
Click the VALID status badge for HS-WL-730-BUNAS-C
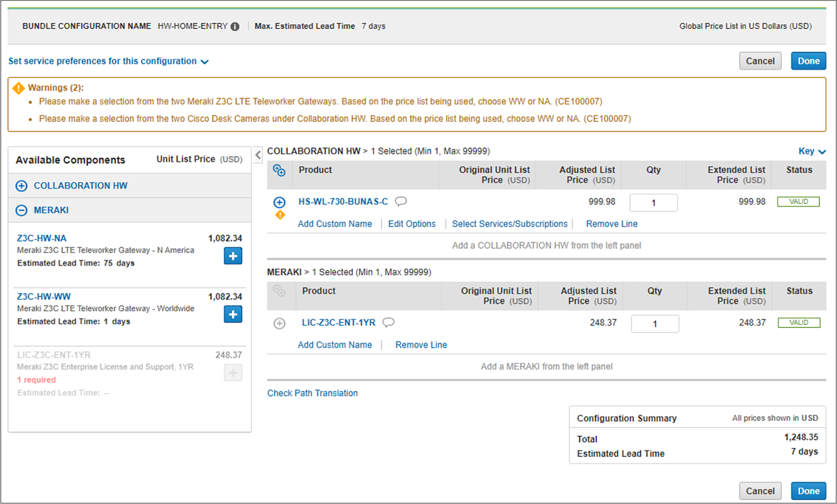(798, 201)
